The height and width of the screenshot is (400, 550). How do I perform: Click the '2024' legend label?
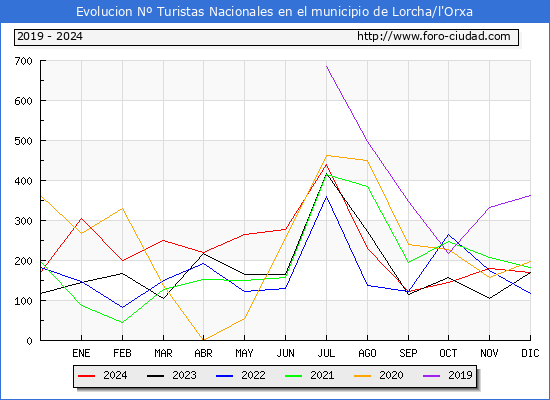115,375
